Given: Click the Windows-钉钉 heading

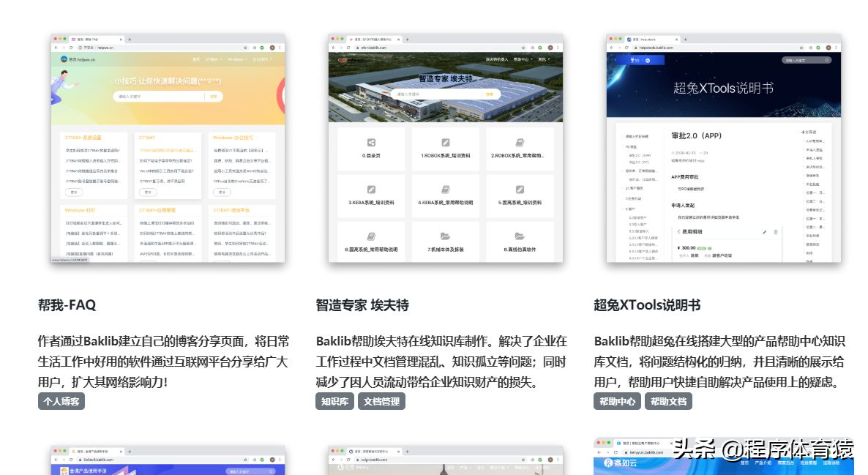Looking at the screenshot, I should click(80, 210).
